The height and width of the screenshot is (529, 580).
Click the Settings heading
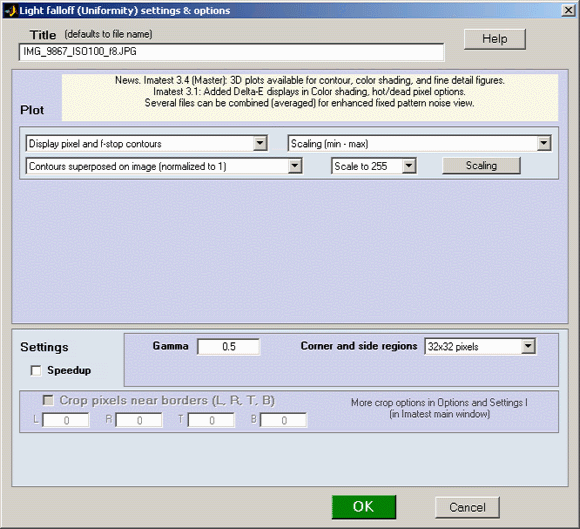point(44,347)
